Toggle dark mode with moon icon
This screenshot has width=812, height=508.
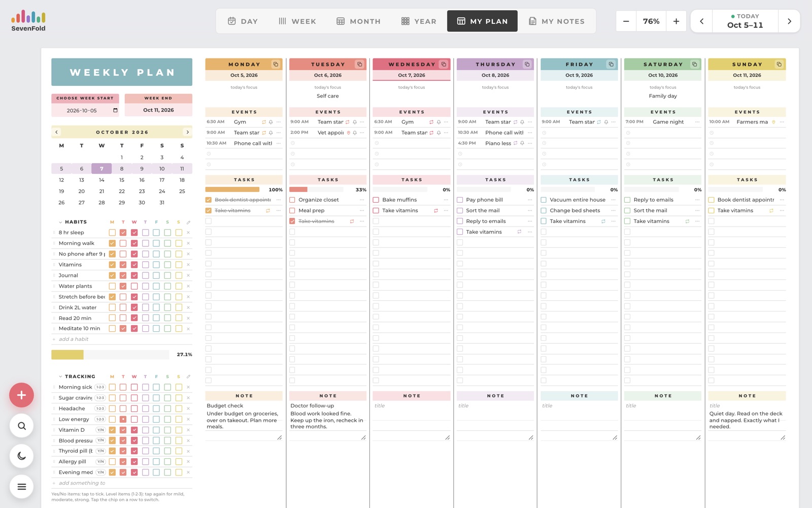point(21,456)
